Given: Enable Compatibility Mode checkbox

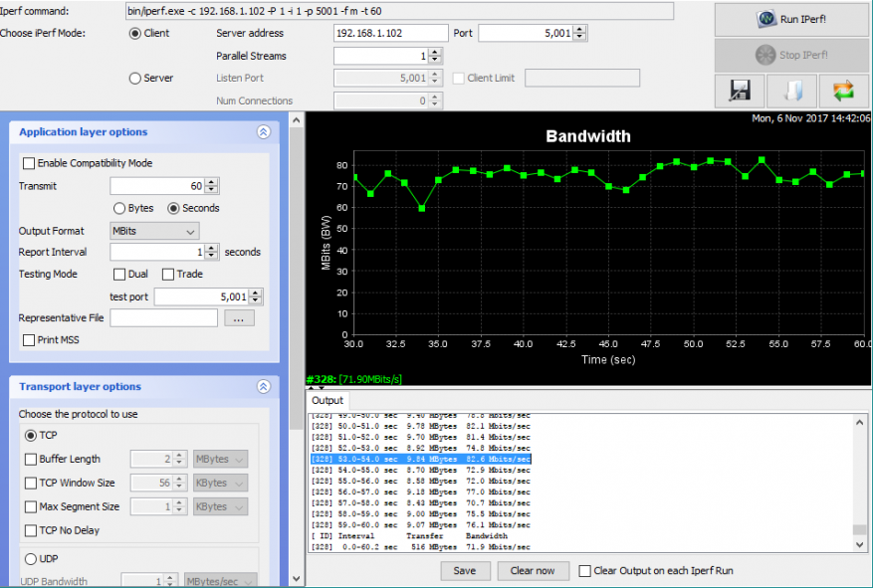Looking at the screenshot, I should coord(29,163).
